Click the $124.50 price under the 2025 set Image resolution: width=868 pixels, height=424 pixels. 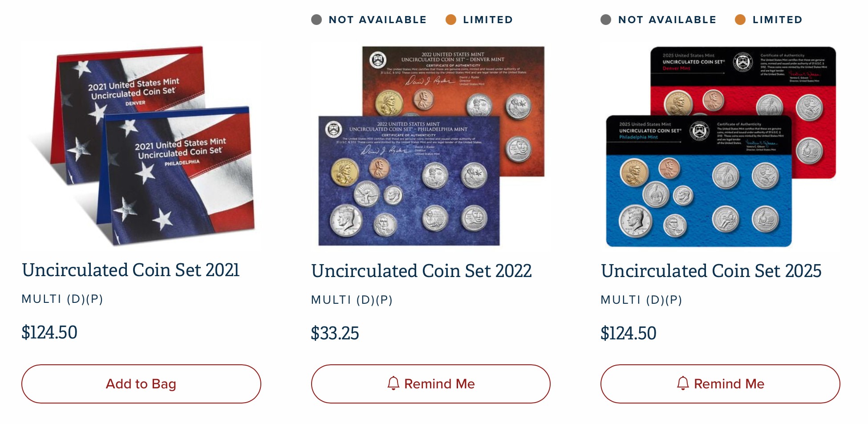pos(628,333)
